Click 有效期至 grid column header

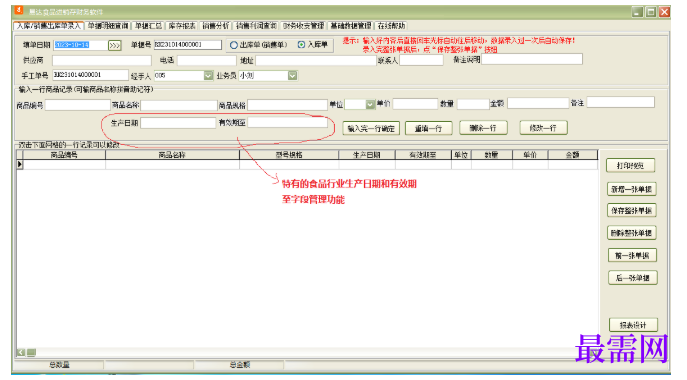(423, 155)
